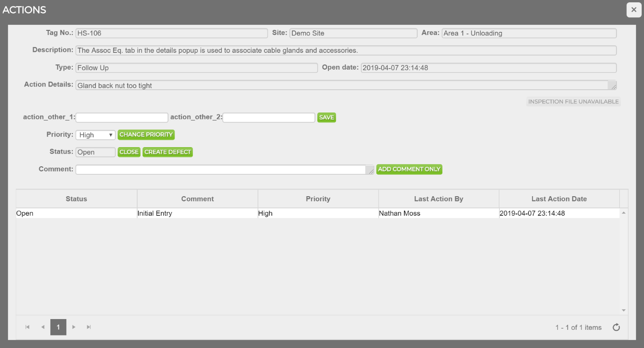This screenshot has height=348, width=644.
Task: Click the action_other_1 text field
Action: pos(122,117)
